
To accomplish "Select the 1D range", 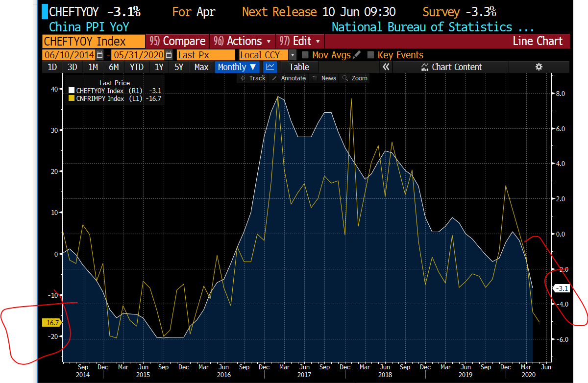I will (x=52, y=67).
